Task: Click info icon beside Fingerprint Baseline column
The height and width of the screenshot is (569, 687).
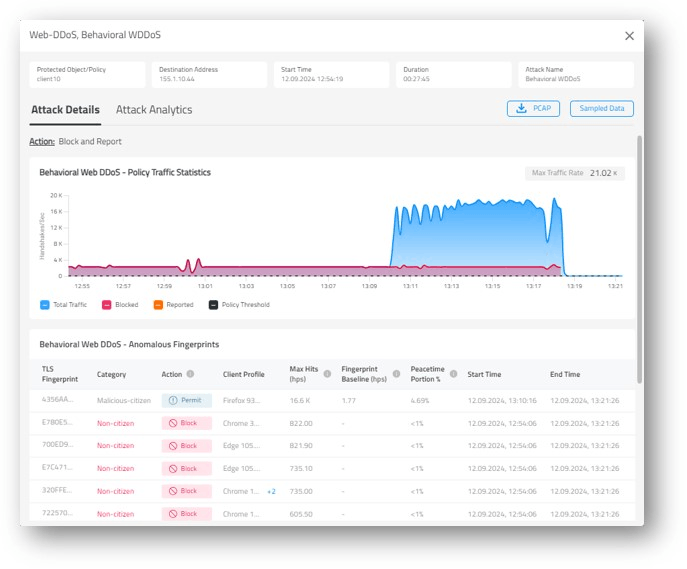Action: (396, 374)
